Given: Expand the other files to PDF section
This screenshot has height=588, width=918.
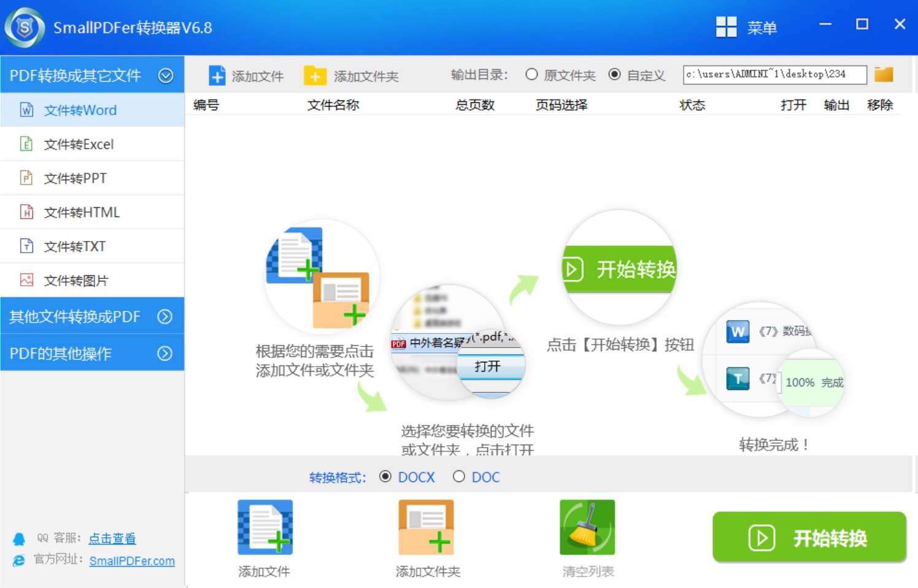Looking at the screenshot, I should click(x=164, y=316).
